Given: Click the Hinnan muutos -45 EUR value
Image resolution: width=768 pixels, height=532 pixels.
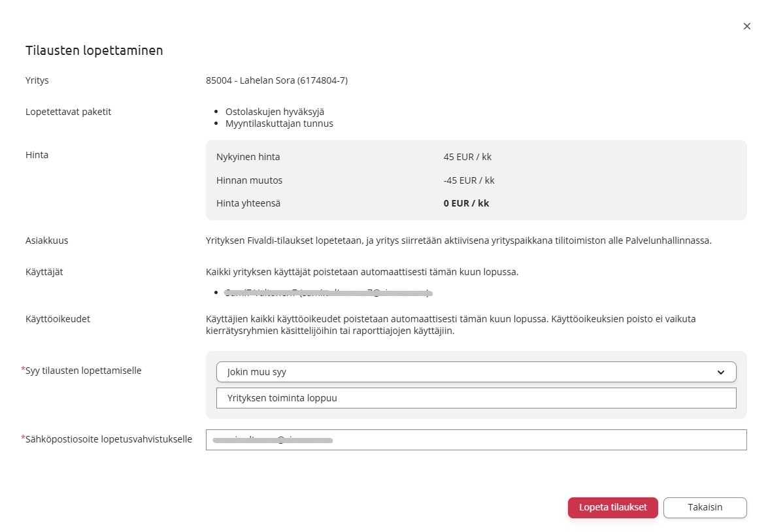Looking at the screenshot, I should pyautogui.click(x=469, y=180).
